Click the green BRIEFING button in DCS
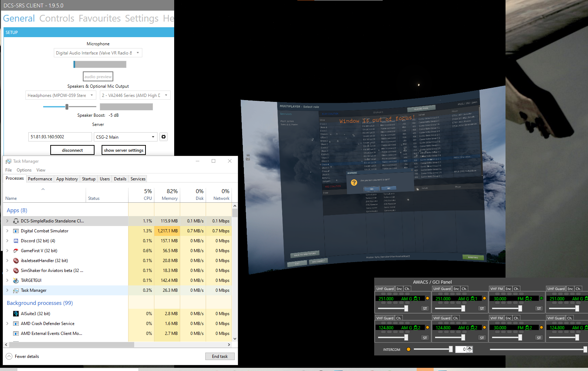Viewport: 588px width, 371px height. [473, 257]
